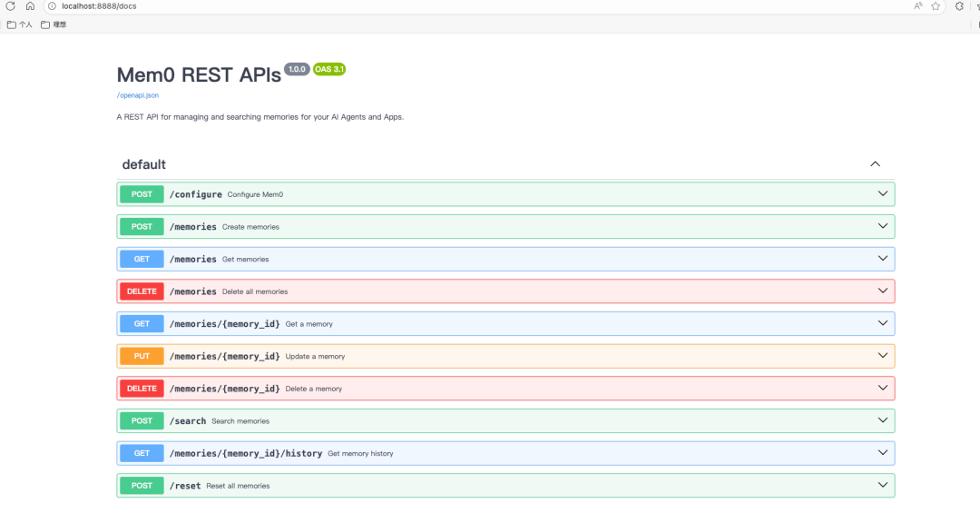The width and height of the screenshot is (980, 513).
Task: Open GET /memories/{memory_id}/history endpoint
Action: pyautogui.click(x=505, y=453)
